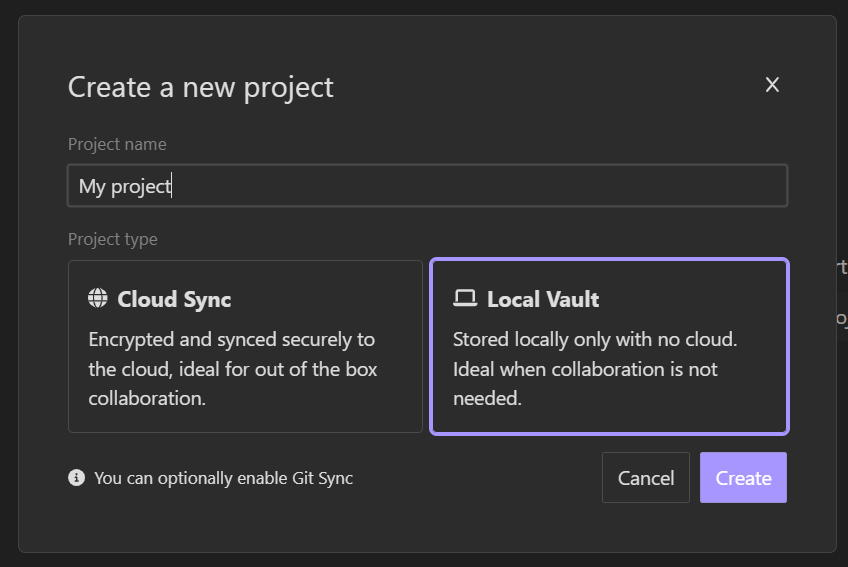This screenshot has height=567, width=848.
Task: Click 'You can optionally enable Git Sync' text
Action: coord(223,478)
